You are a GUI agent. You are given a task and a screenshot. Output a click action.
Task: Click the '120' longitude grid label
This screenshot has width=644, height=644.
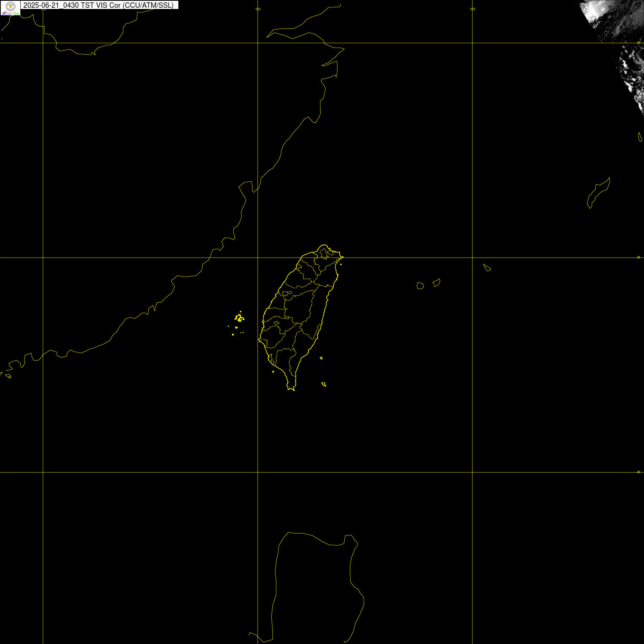(258, 9)
